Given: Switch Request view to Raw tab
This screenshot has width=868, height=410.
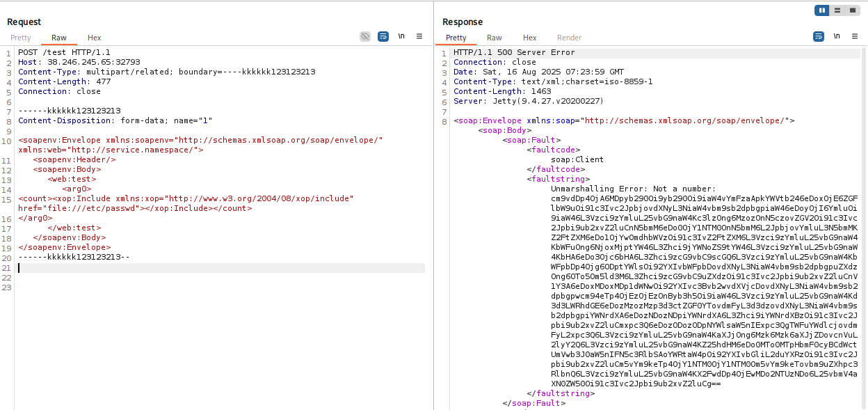Looking at the screenshot, I should 59,38.
